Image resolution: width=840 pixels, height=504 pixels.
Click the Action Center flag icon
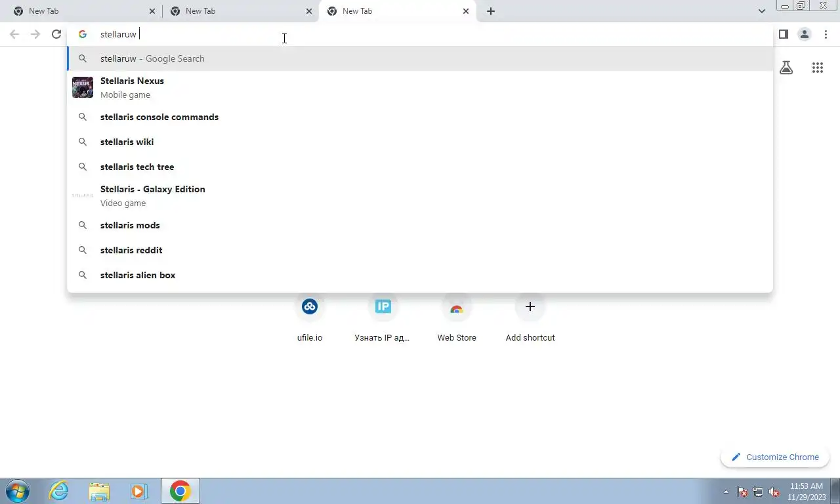point(742,492)
